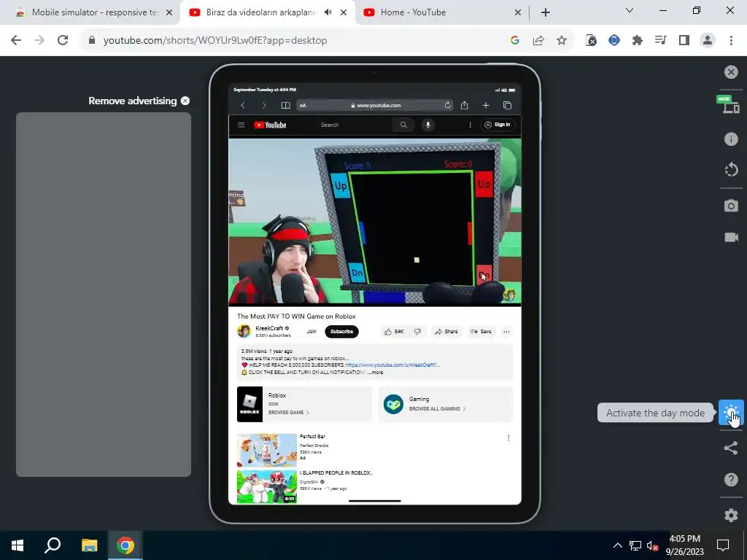The width and height of the screenshot is (747, 560).
Task: Go back in Chrome
Action: [x=16, y=40]
